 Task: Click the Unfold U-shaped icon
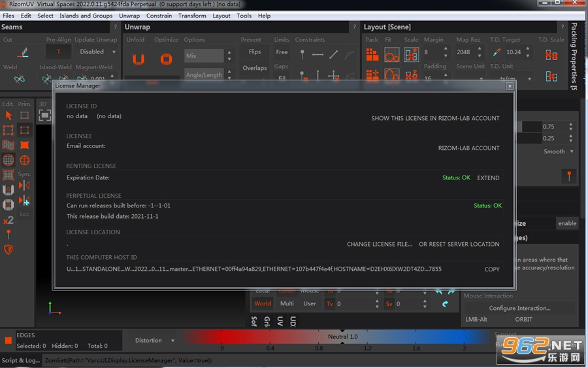(139, 59)
